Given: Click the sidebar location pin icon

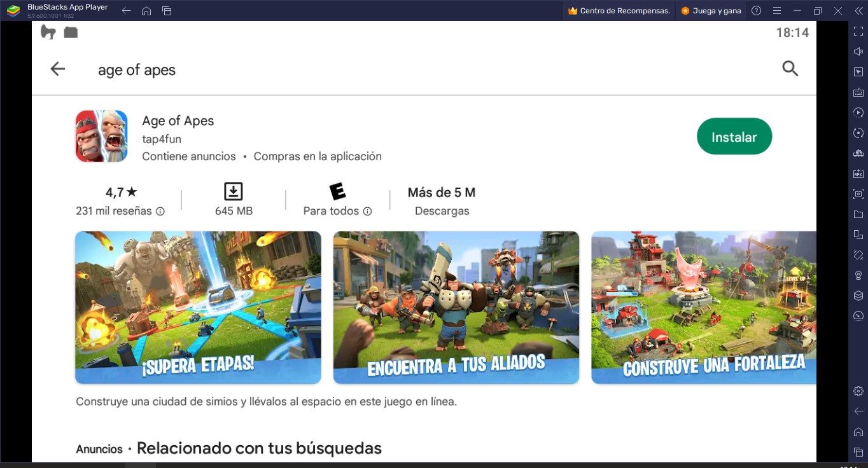Looking at the screenshot, I should 858,275.
